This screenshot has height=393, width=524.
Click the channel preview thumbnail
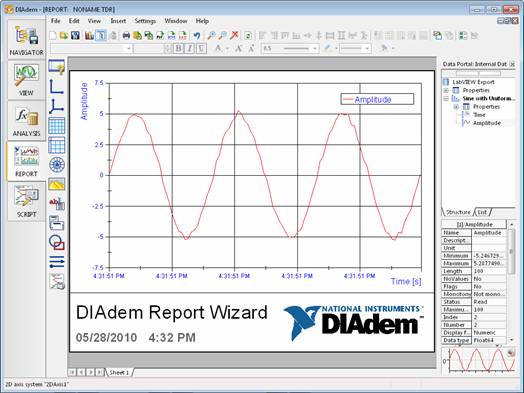point(479,361)
